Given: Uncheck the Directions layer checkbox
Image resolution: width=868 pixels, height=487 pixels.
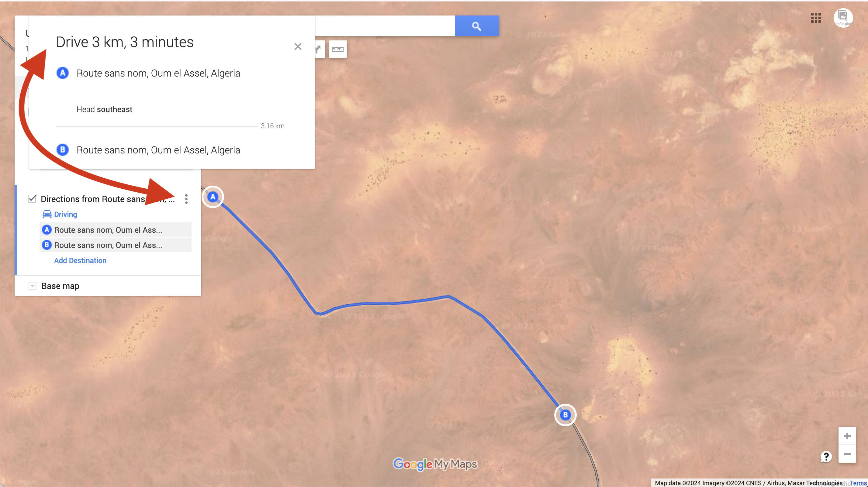Looking at the screenshot, I should click(x=32, y=198).
